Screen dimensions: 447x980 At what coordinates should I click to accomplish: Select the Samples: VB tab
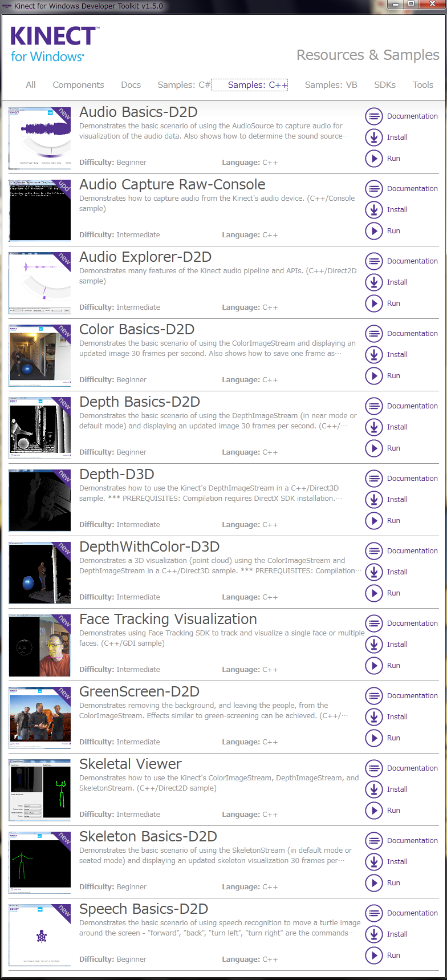coord(331,85)
